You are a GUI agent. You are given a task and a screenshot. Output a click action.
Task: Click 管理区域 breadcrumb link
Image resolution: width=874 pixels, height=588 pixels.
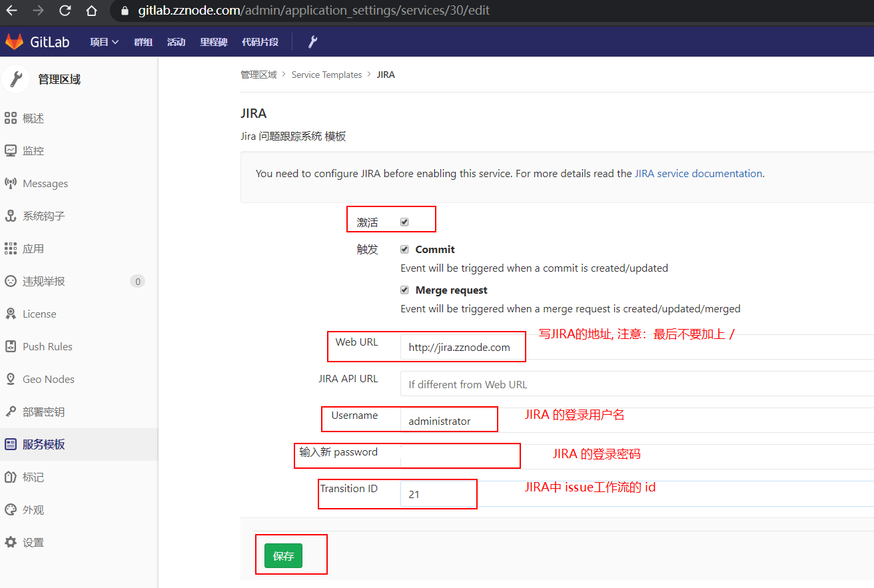[x=258, y=75]
